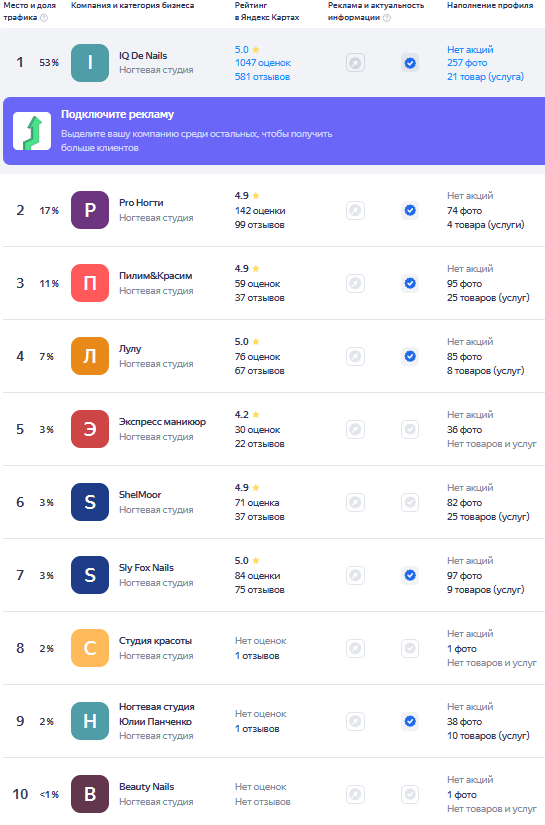
Task: Open the '581 отзывов' reviews link
Action: pos(263,77)
